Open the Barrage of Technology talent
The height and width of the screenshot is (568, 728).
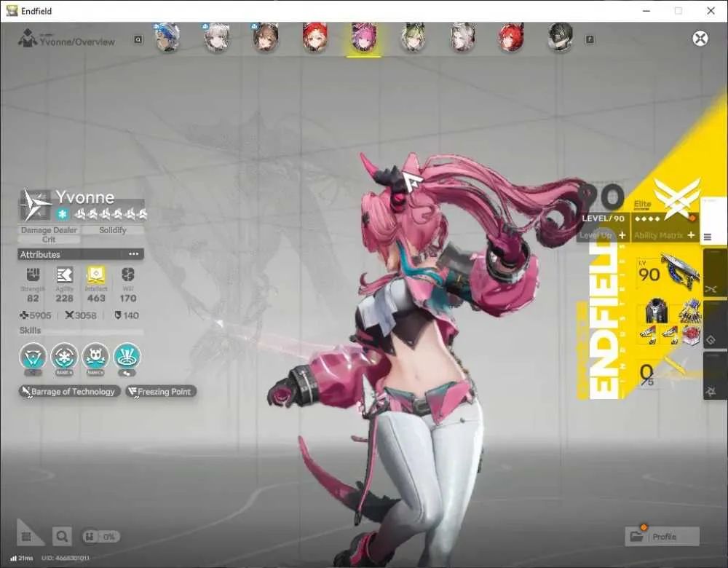[x=70, y=392]
